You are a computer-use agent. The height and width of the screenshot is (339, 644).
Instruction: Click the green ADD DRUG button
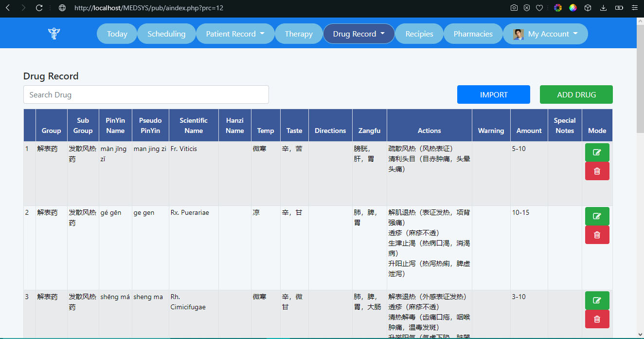point(576,94)
